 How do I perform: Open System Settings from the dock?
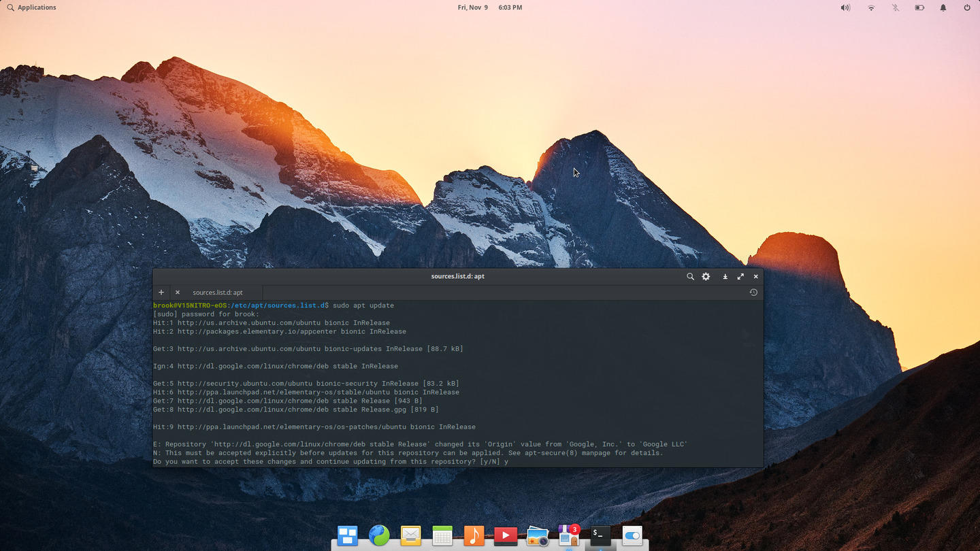pos(632,535)
